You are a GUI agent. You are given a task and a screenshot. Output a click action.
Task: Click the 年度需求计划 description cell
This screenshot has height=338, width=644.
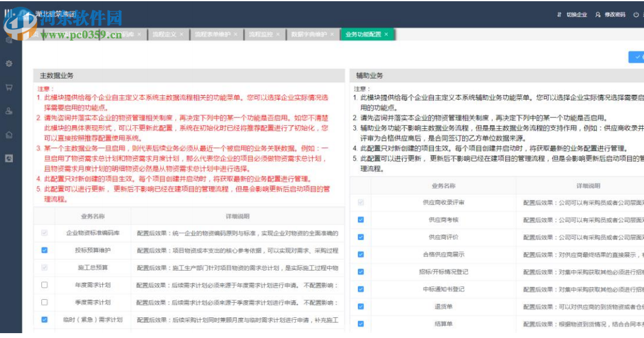coord(237,285)
